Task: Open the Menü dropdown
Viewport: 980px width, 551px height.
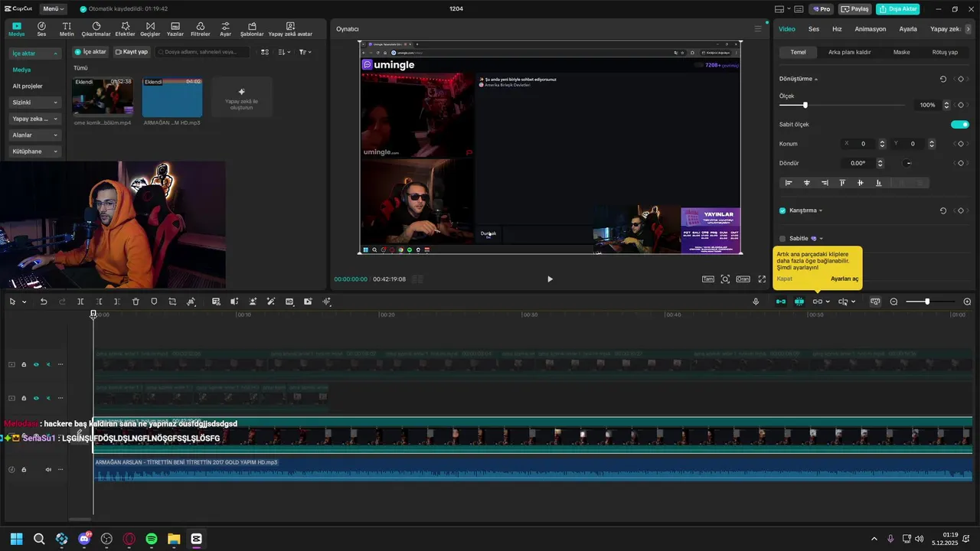Action: (53, 9)
